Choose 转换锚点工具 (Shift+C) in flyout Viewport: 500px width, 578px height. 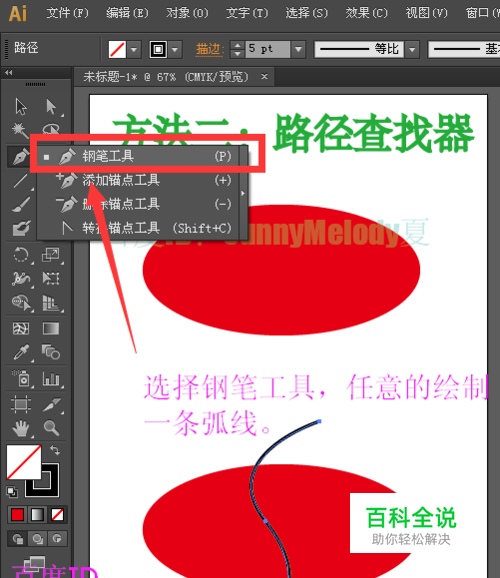138,228
